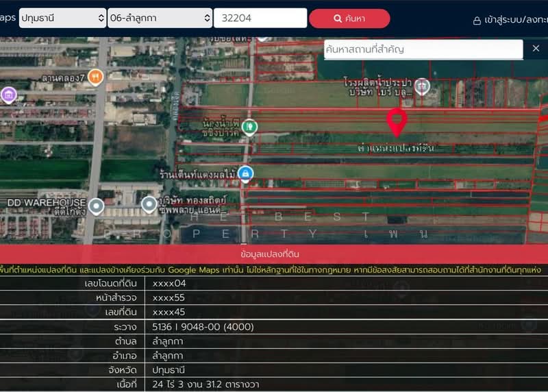
Task: Close the place search box with X
Action: click(x=536, y=49)
